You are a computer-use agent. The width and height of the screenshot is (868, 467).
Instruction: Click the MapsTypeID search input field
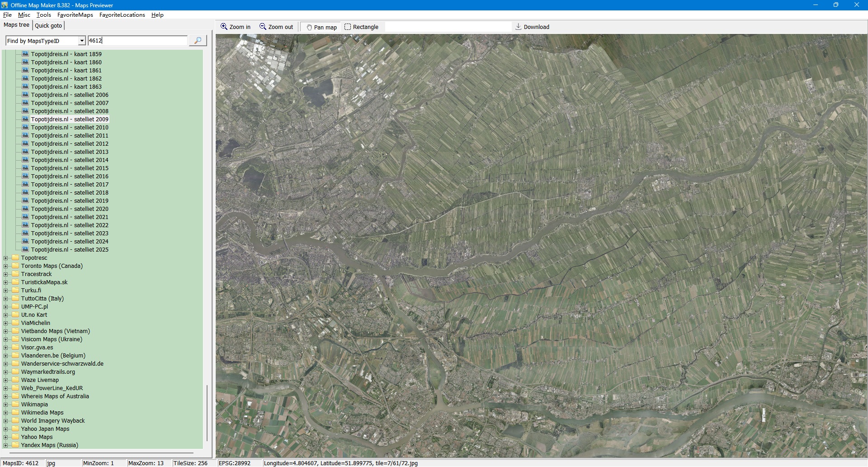click(137, 41)
